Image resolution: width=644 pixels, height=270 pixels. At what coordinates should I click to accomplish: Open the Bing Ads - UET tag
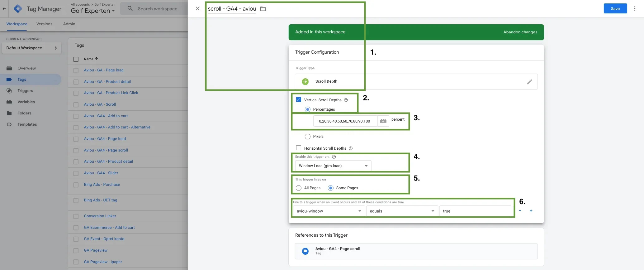tap(101, 200)
